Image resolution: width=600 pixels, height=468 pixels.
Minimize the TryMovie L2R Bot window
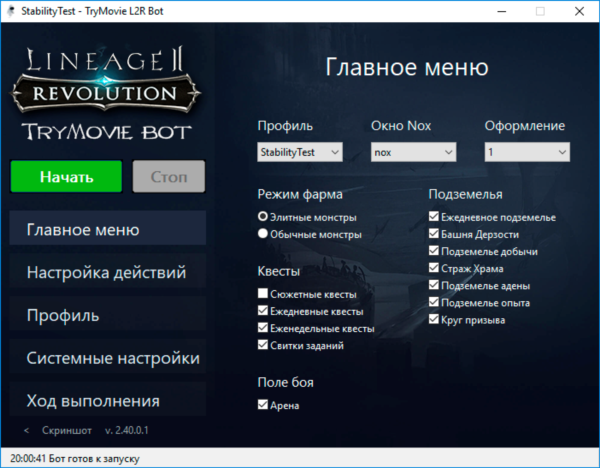[502, 11]
